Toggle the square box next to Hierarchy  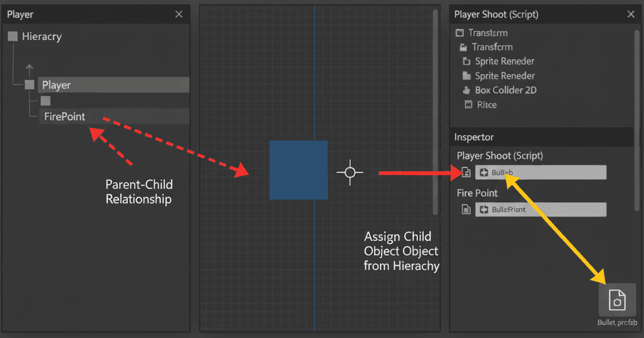coord(12,37)
